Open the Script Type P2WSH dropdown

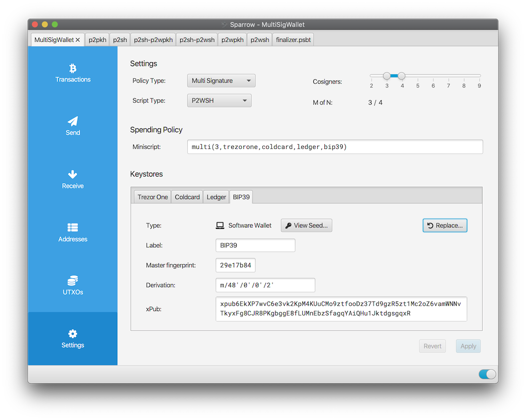[219, 101]
